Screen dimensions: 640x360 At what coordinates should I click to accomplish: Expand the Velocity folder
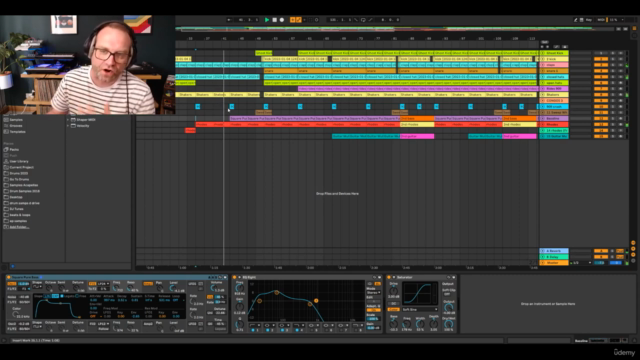[x=68, y=126]
